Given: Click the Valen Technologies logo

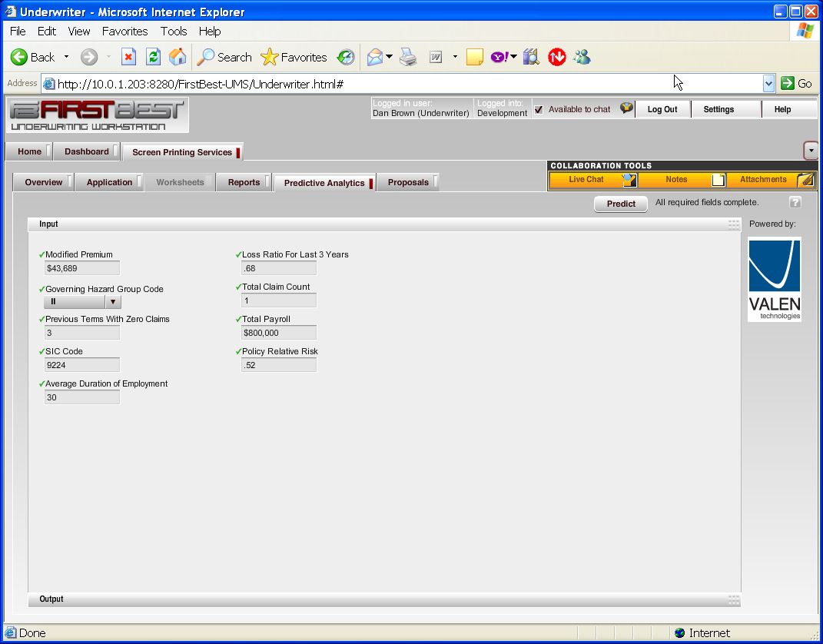Looking at the screenshot, I should (x=774, y=279).
